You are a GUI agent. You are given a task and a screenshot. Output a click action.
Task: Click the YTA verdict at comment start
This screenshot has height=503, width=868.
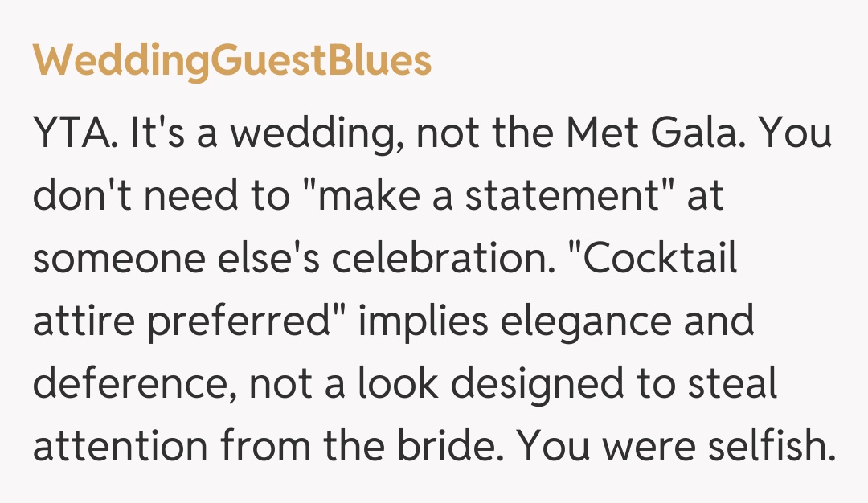[x=75, y=133]
